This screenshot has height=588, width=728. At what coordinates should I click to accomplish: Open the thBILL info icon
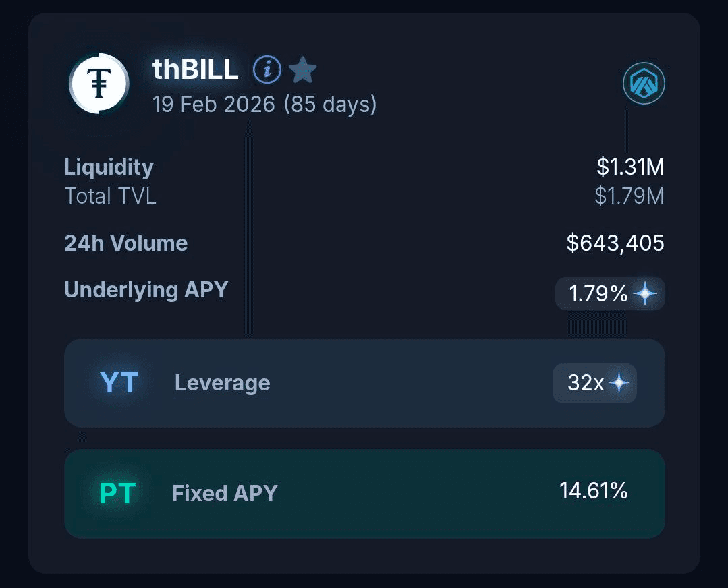267,69
